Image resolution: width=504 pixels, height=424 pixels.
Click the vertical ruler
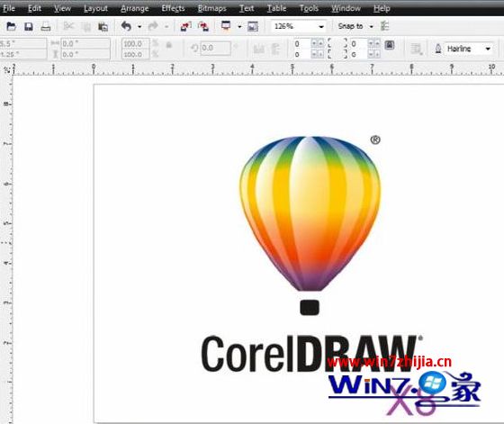(6, 249)
